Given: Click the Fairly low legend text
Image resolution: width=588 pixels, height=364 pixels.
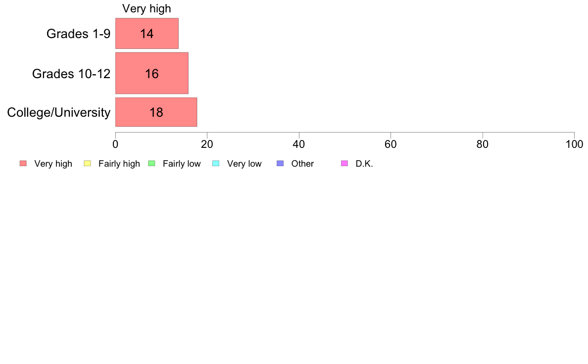Looking at the screenshot, I should pyautogui.click(x=182, y=164).
